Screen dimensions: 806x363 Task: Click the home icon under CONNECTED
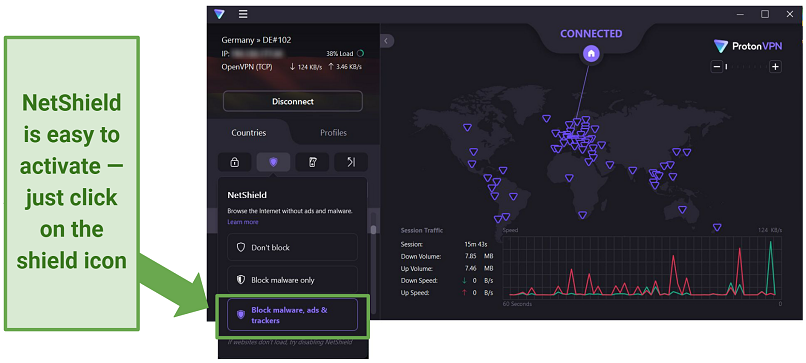[x=591, y=53]
